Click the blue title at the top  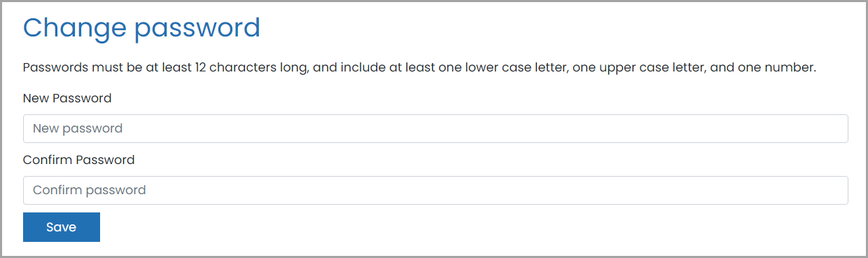coord(141,28)
